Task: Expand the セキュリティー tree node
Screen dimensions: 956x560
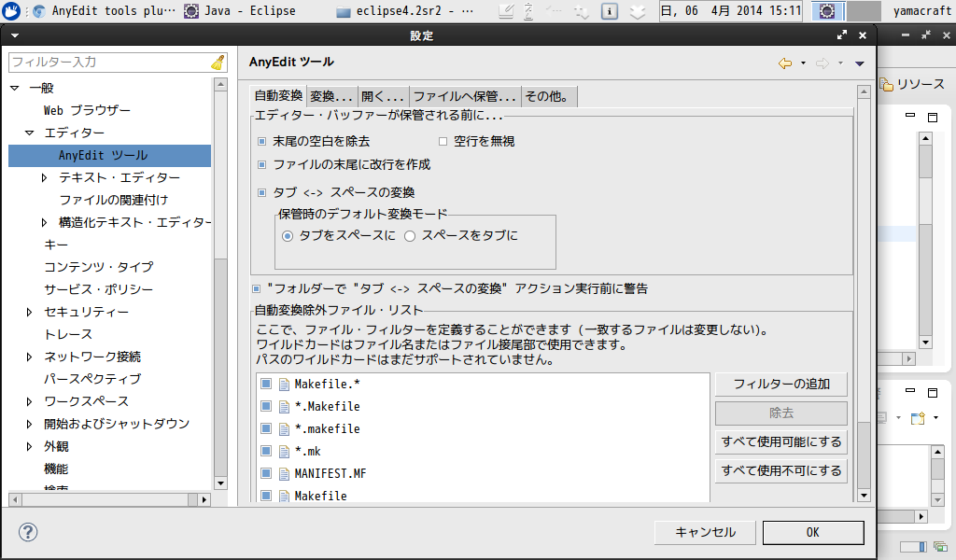Action: 29,312
